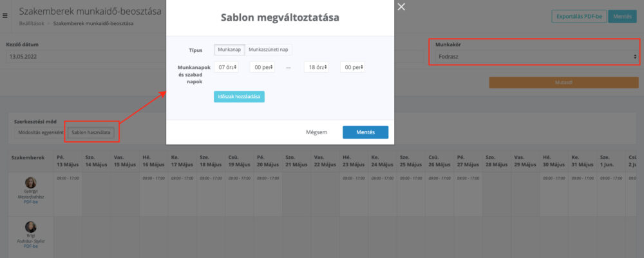Open Györgyi's PDF-be link
Screen dimensions: 644x258
(30, 202)
